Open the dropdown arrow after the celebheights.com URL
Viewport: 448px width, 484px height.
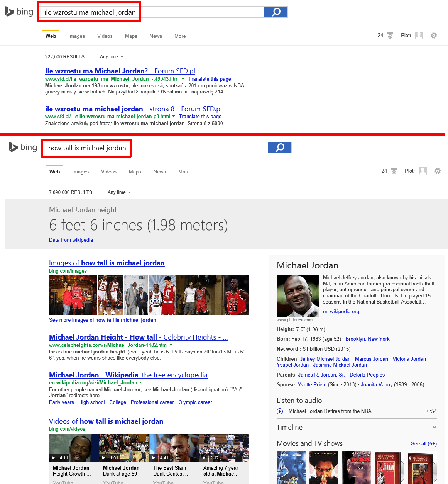click(171, 345)
